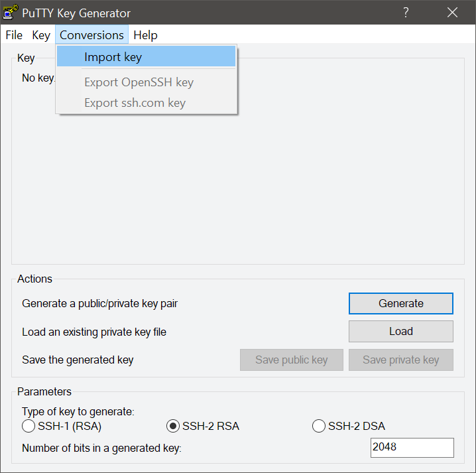The width and height of the screenshot is (476, 473).
Task: Click the number of bits field showing 2048
Action: pos(412,448)
